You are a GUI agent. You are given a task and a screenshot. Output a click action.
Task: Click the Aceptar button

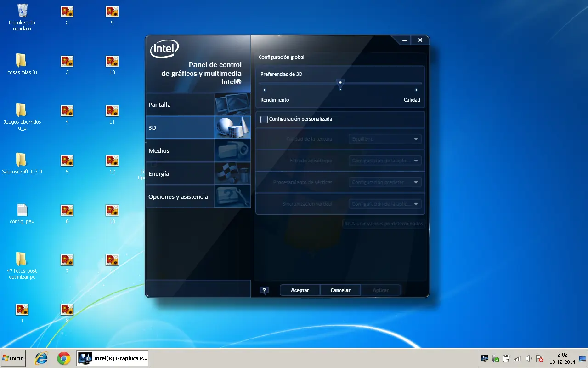tap(300, 290)
